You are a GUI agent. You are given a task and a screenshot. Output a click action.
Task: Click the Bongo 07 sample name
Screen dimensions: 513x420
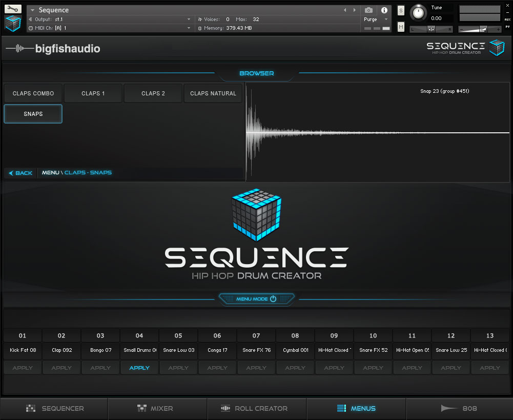[101, 350]
